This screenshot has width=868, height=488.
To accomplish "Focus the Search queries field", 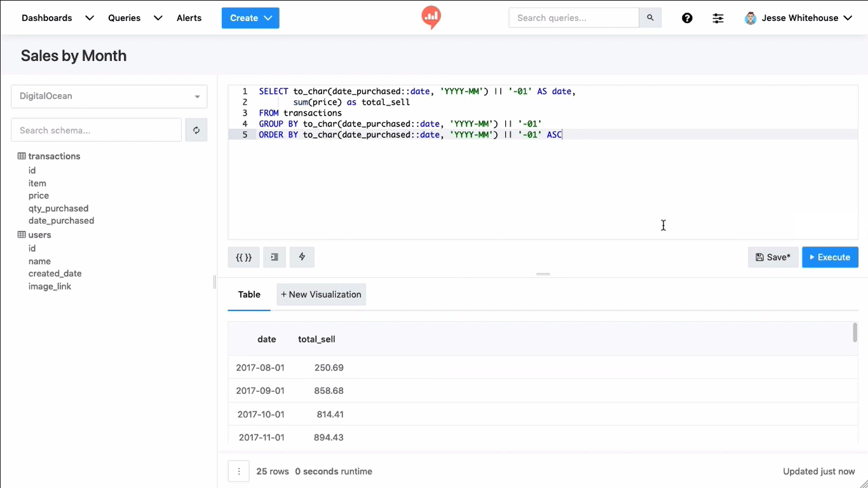I will 574,18.
